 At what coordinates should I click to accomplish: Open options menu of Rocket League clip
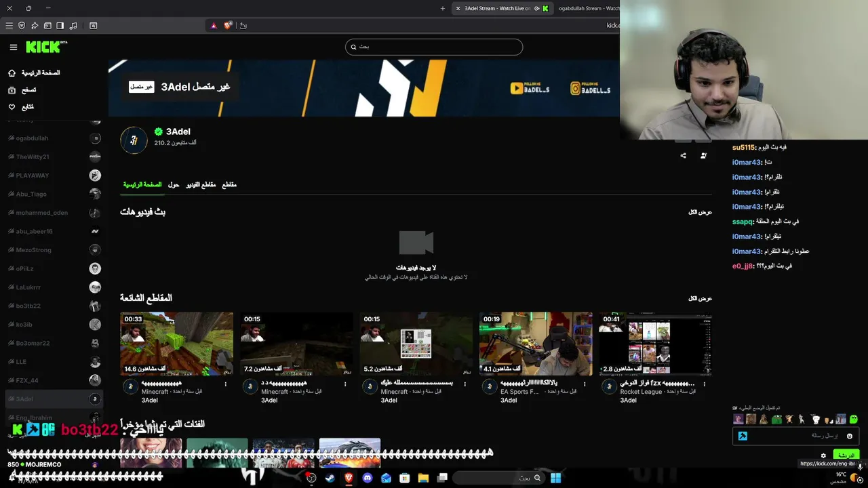[x=705, y=384]
